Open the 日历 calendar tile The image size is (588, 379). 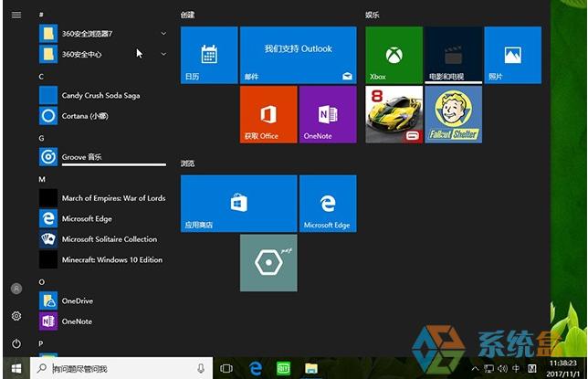click(208, 55)
